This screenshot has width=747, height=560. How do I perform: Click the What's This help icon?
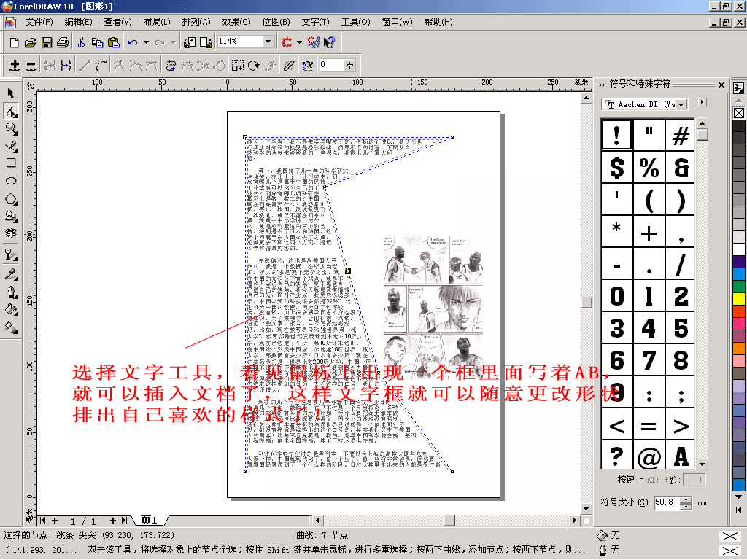coord(329,42)
